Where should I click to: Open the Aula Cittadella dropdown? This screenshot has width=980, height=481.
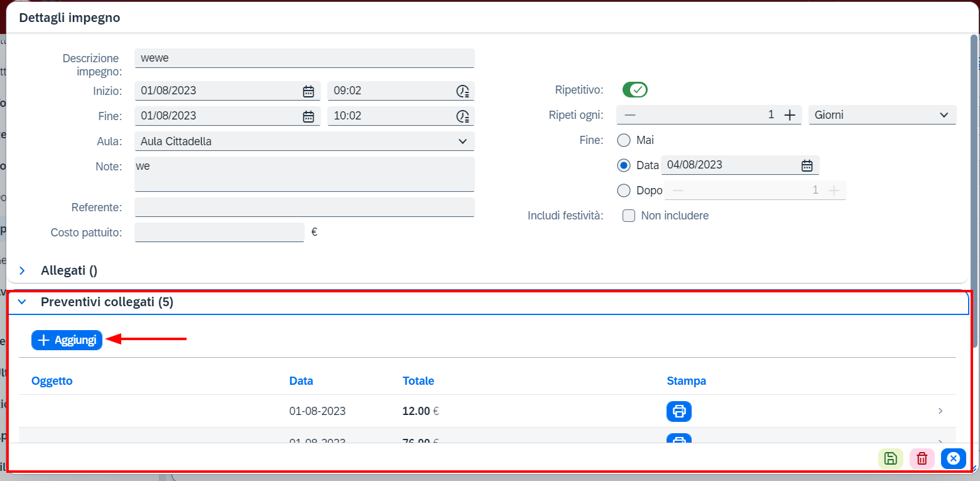coord(305,141)
